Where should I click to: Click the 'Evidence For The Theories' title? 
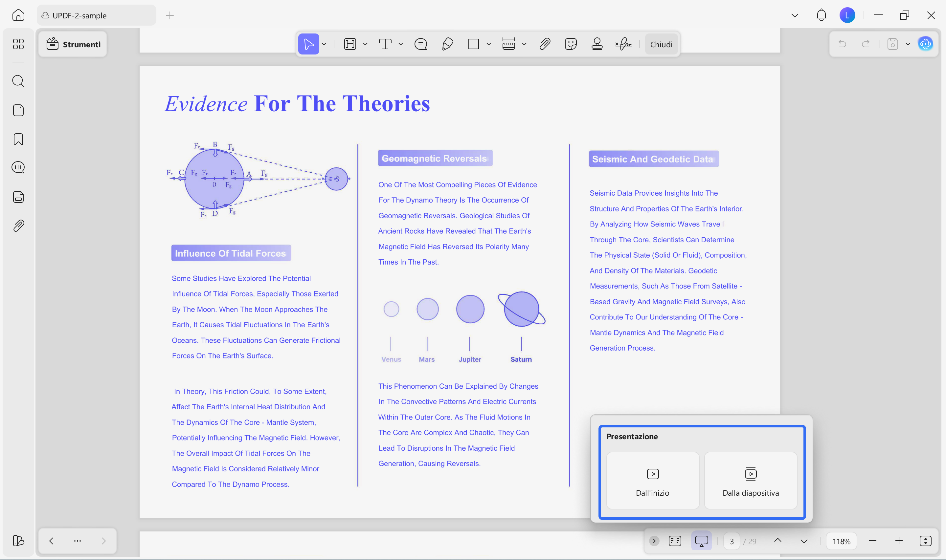click(x=298, y=103)
